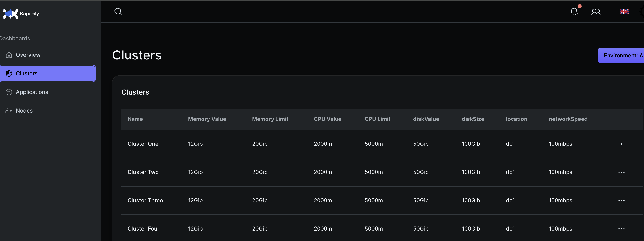The height and width of the screenshot is (241, 644).
Task: Click the Memory Limit column header
Action: 270,119
